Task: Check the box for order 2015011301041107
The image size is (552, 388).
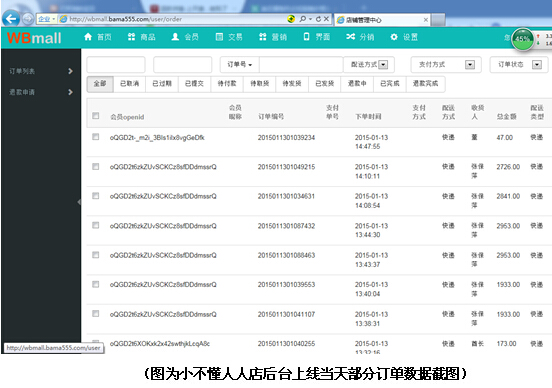Action: 95,314
